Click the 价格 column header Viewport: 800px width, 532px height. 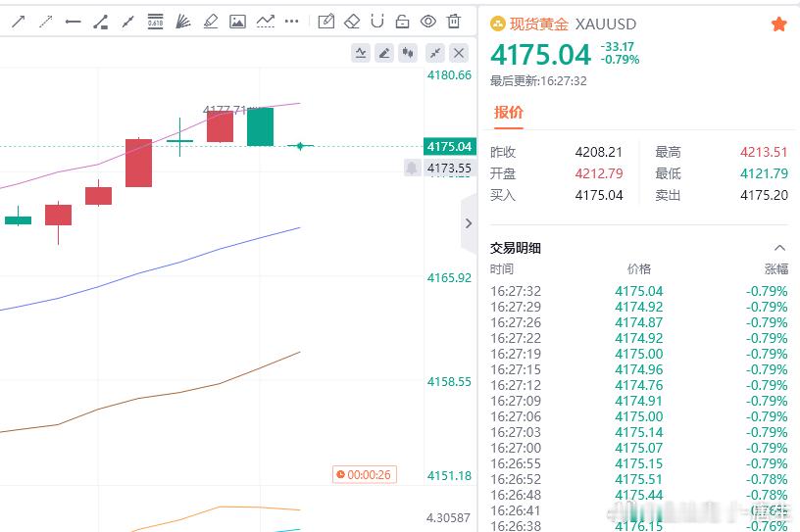639,268
